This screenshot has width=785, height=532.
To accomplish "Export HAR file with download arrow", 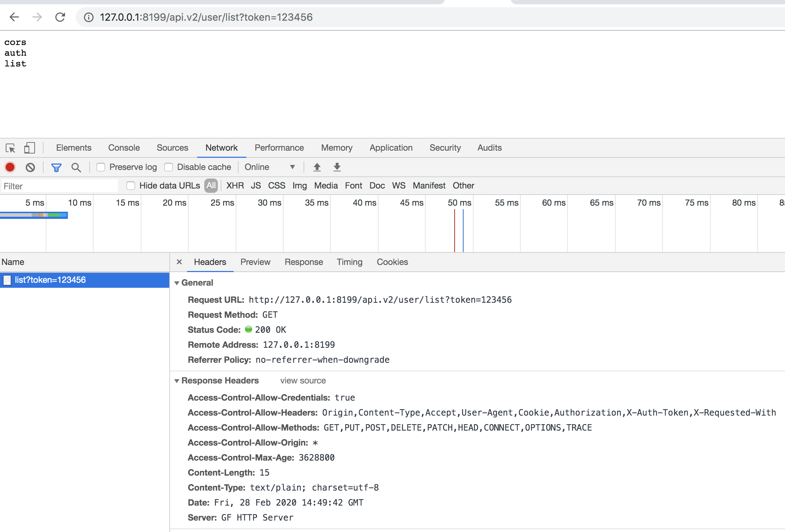I will tap(337, 167).
